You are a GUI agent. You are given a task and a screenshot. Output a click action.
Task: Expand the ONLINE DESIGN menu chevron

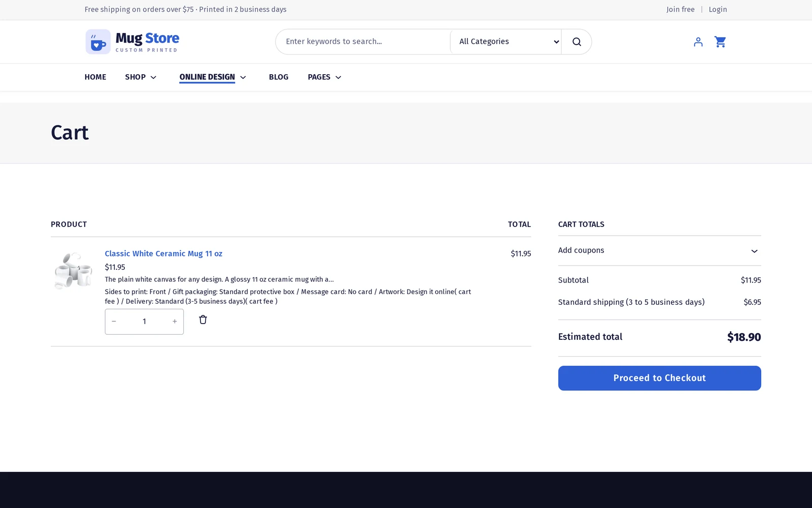point(243,77)
